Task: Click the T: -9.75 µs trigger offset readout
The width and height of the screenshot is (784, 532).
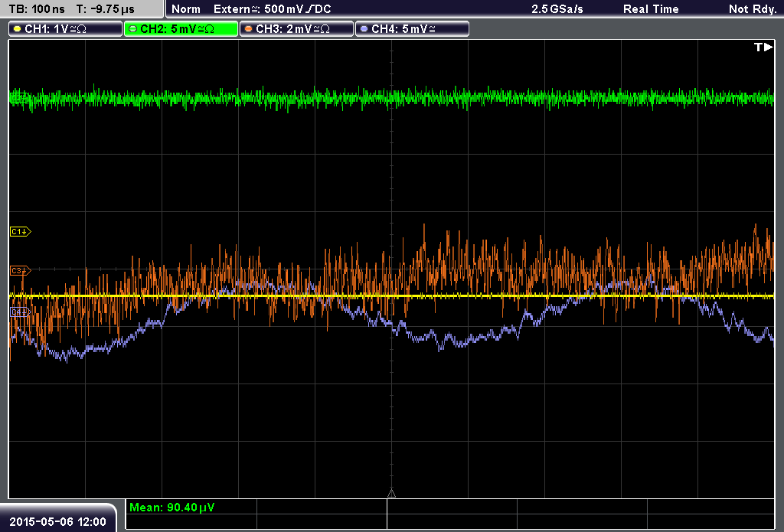Action: point(105,9)
